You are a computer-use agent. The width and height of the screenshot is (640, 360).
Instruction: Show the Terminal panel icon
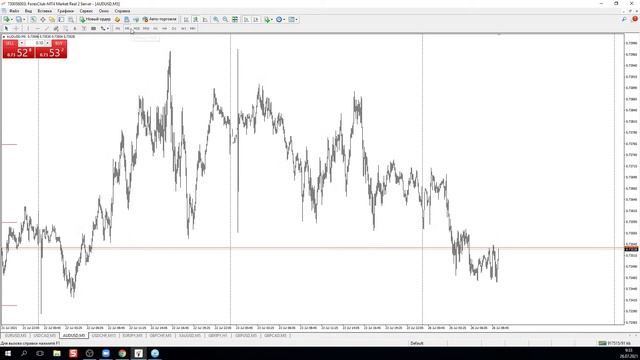61,19
